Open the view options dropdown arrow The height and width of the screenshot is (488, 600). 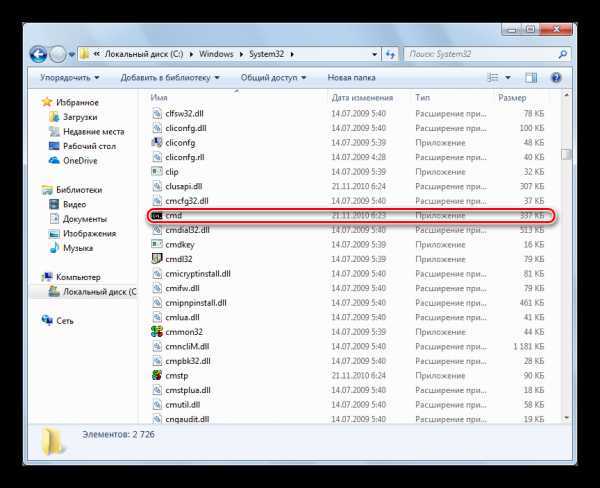[x=508, y=78]
